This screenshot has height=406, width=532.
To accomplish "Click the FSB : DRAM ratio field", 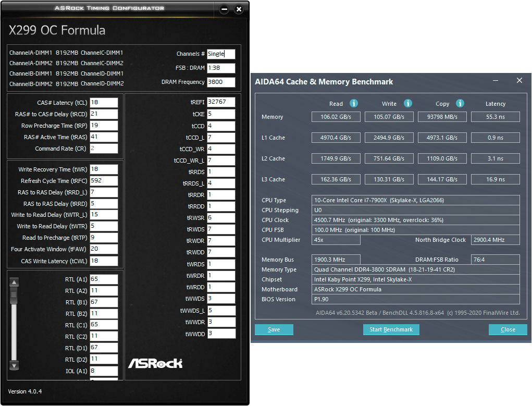I will pyautogui.click(x=221, y=68).
